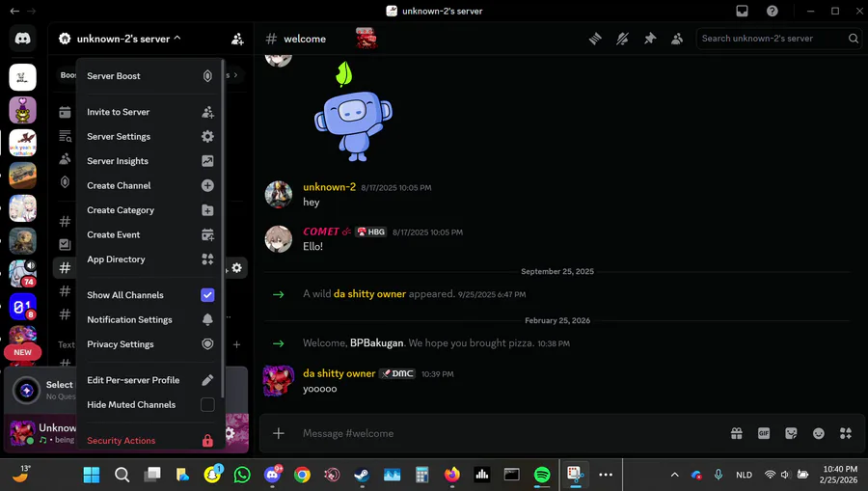Image resolution: width=868 pixels, height=491 pixels.
Task: Open the blue 01 server icon
Action: [23, 307]
